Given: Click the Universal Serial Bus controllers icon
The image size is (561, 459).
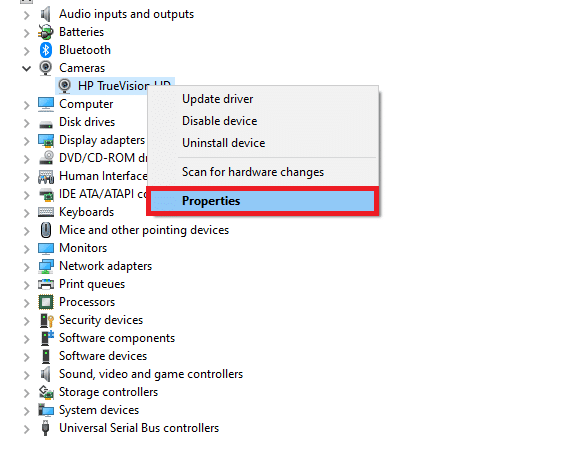Looking at the screenshot, I should point(45,428).
